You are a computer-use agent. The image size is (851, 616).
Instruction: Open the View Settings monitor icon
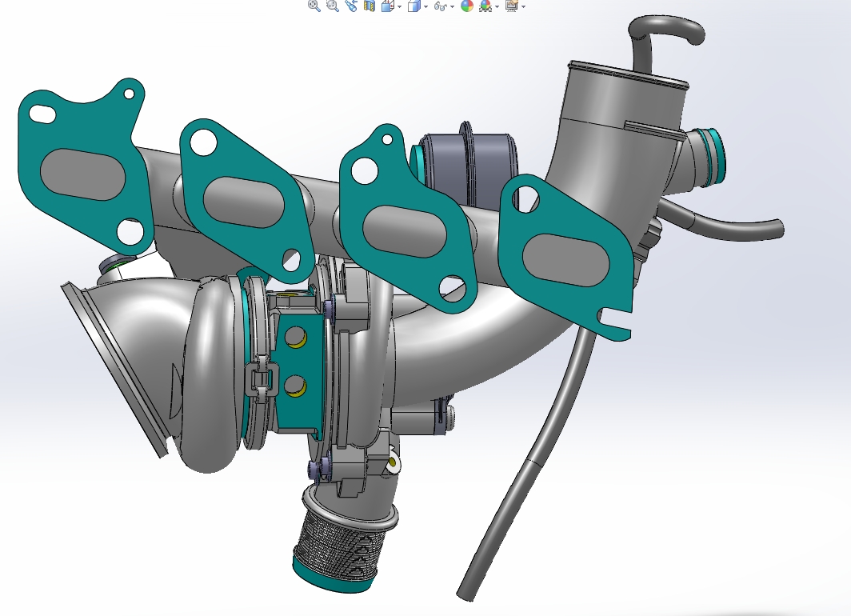[x=511, y=6]
